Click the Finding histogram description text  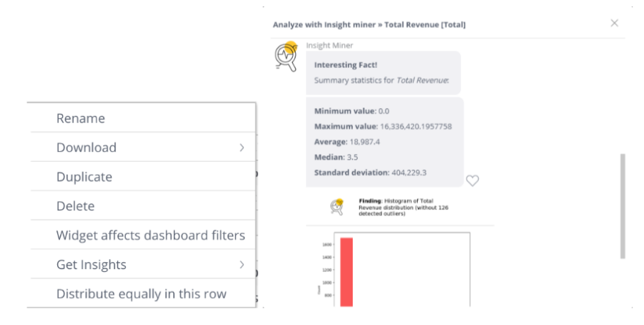404,207
